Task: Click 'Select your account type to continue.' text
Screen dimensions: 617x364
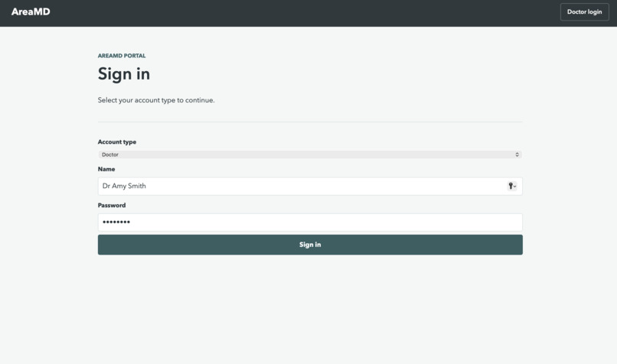Action: pos(156,100)
